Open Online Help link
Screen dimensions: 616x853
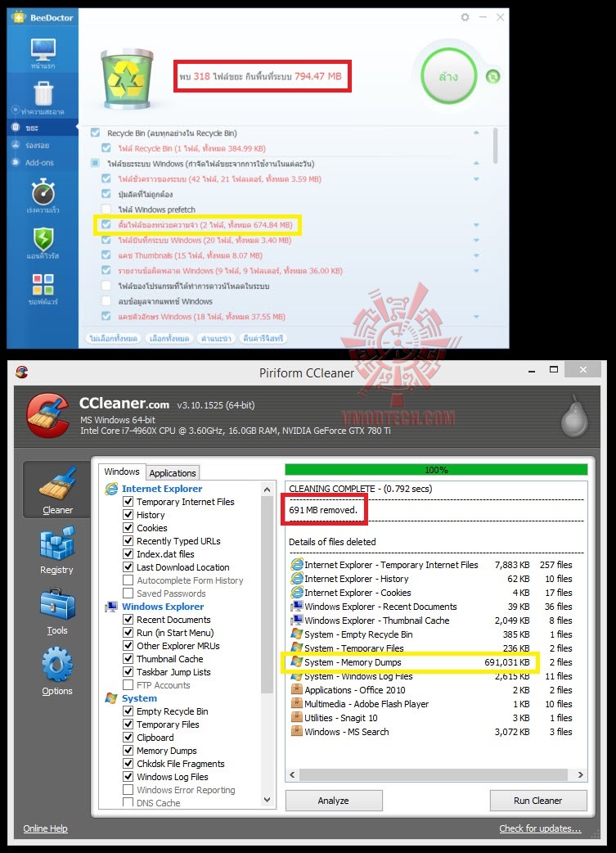coord(45,828)
